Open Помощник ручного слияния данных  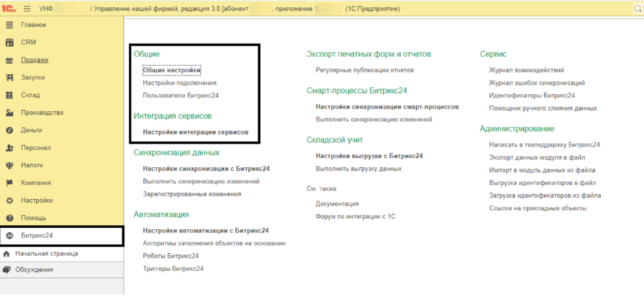click(x=543, y=108)
